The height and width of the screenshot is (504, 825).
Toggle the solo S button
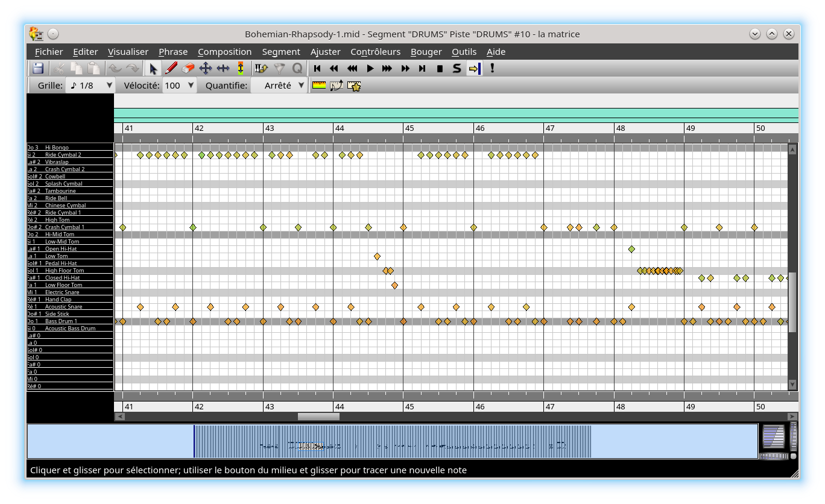(457, 68)
